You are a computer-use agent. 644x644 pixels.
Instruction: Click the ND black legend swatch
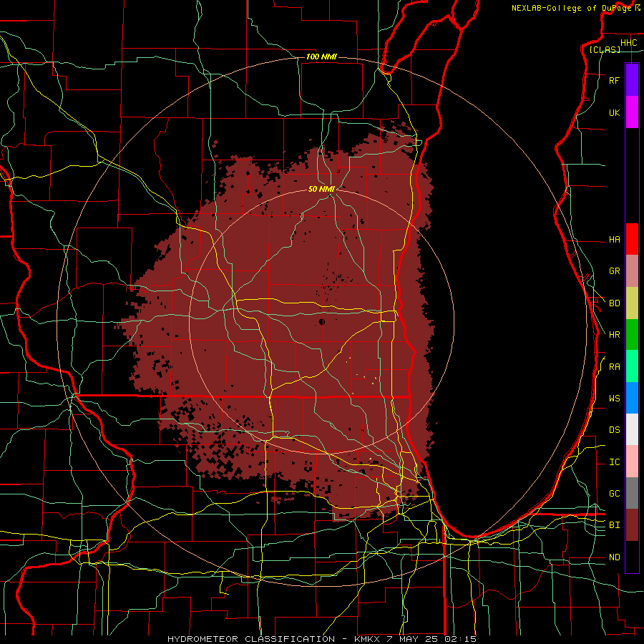click(632, 557)
